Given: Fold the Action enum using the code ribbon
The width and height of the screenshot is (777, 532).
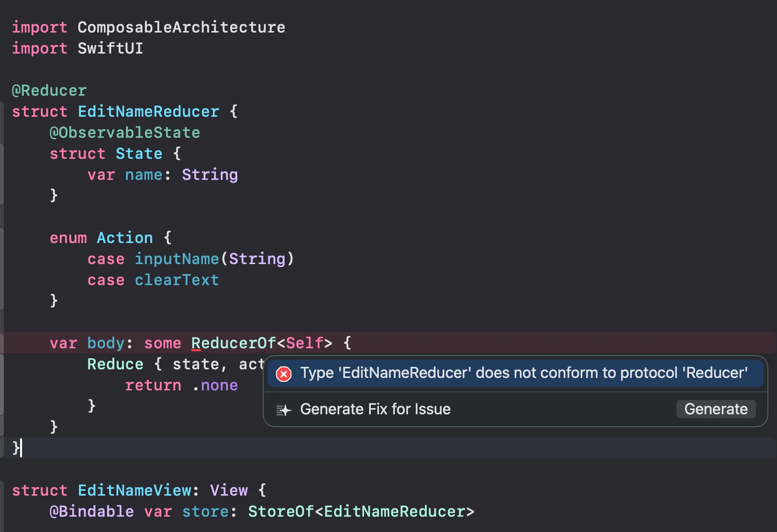Looking at the screenshot, I should (2, 238).
